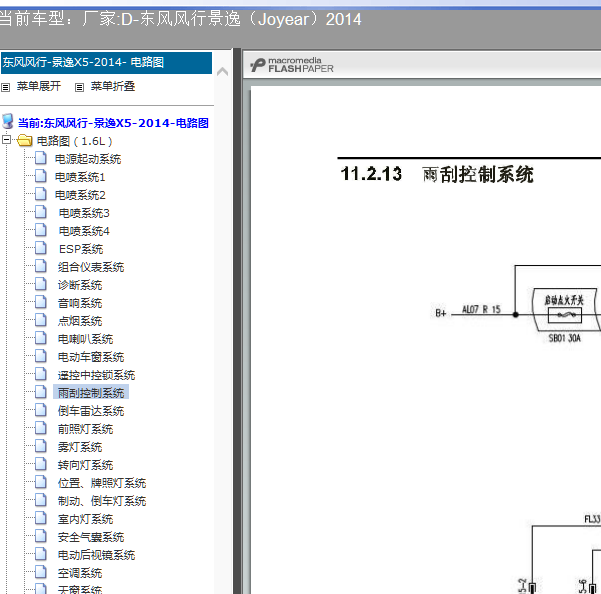This screenshot has width=601, height=594.
Task: Click page icon beside 电喷系统3
Action: (41, 212)
